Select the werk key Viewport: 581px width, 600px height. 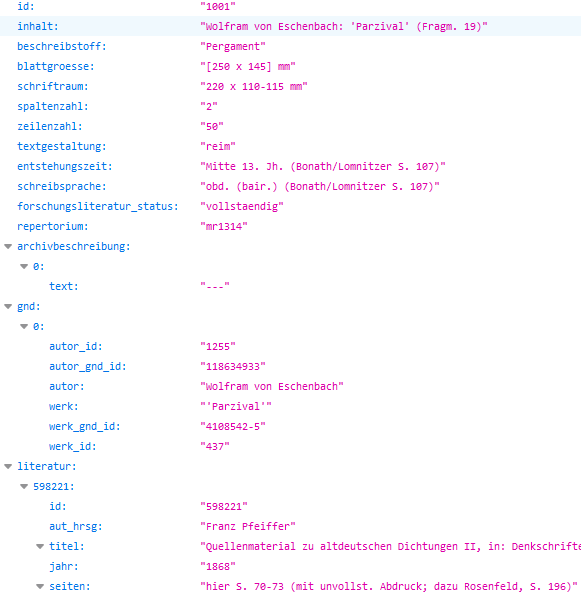(x=64, y=406)
